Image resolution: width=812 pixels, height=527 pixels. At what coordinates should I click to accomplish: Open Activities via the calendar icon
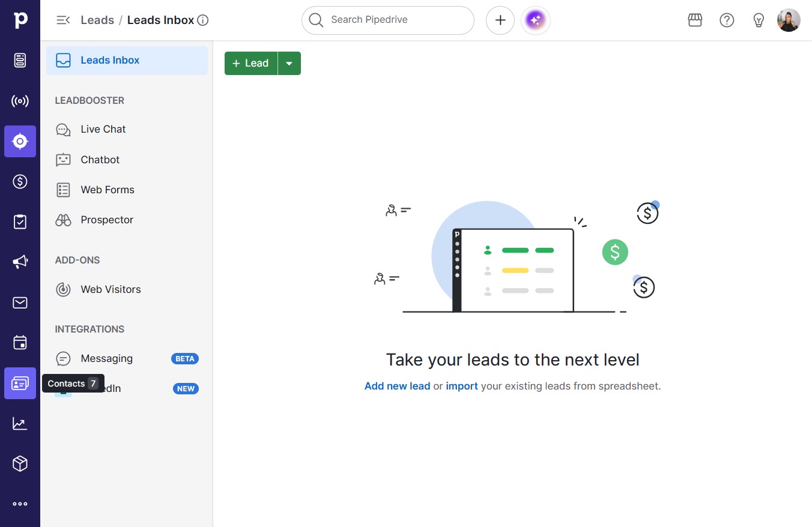[20, 343]
